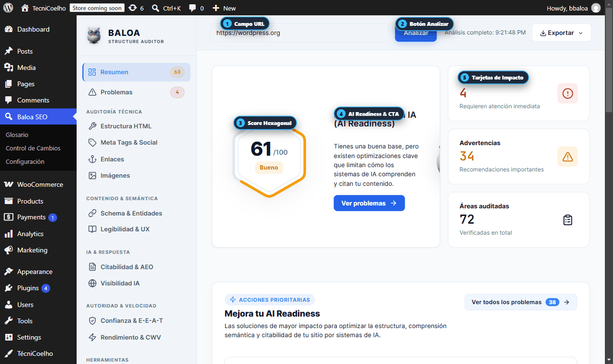Click the Visibilidad IA globe icon

coord(92,283)
